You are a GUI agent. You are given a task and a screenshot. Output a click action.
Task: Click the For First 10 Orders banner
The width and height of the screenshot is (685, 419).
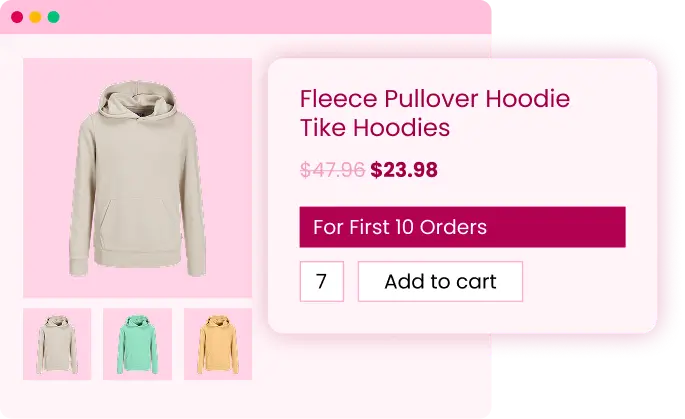[x=463, y=227]
